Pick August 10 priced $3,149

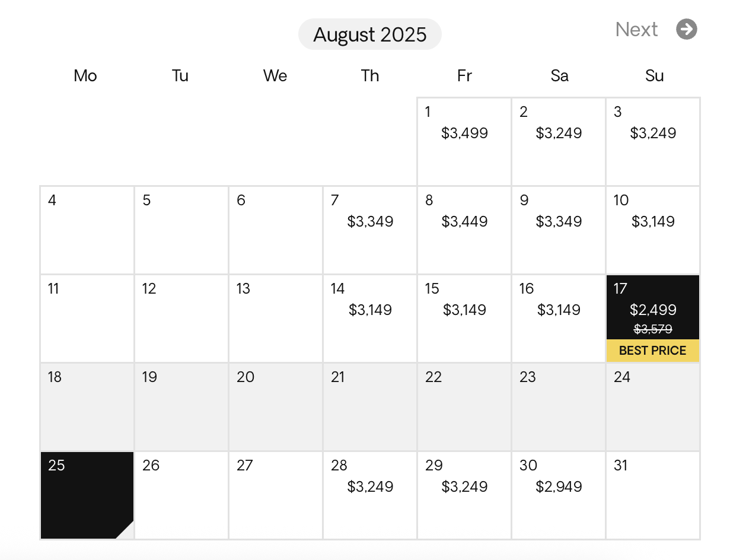(x=653, y=230)
